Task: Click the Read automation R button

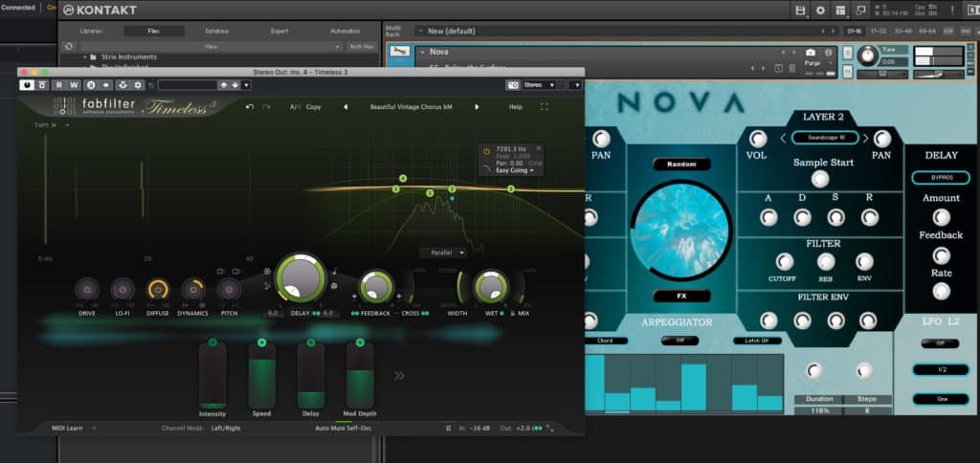Action: (x=58, y=85)
